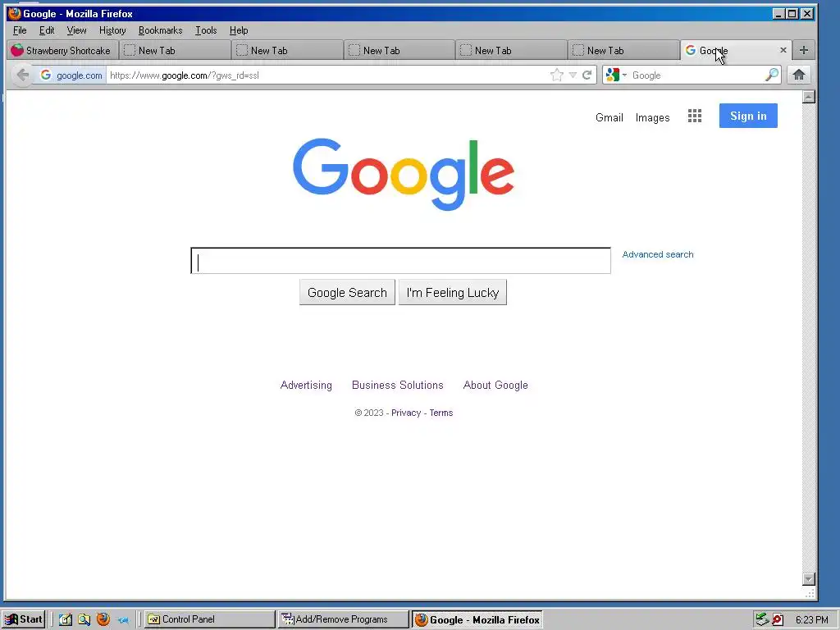Click the Google logo
This screenshot has height=630, width=840.
404,174
